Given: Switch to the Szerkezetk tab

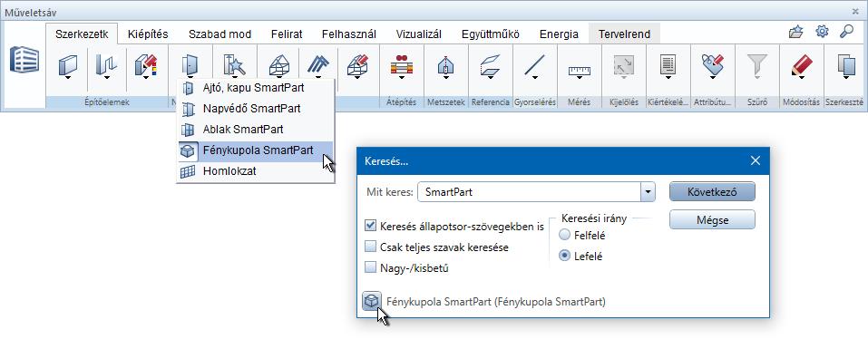Looking at the screenshot, I should tap(82, 34).
